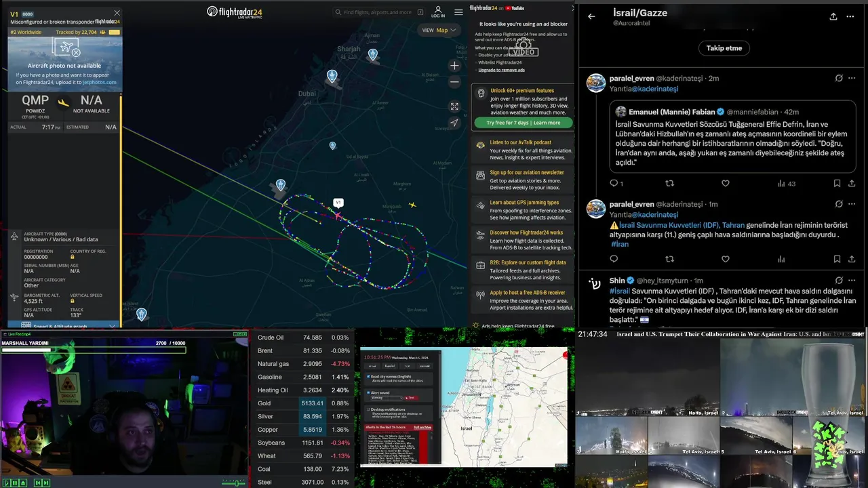This screenshot has height=488, width=868.
Task: Toggle Read city names (English) checkbox
Action: click(x=369, y=376)
